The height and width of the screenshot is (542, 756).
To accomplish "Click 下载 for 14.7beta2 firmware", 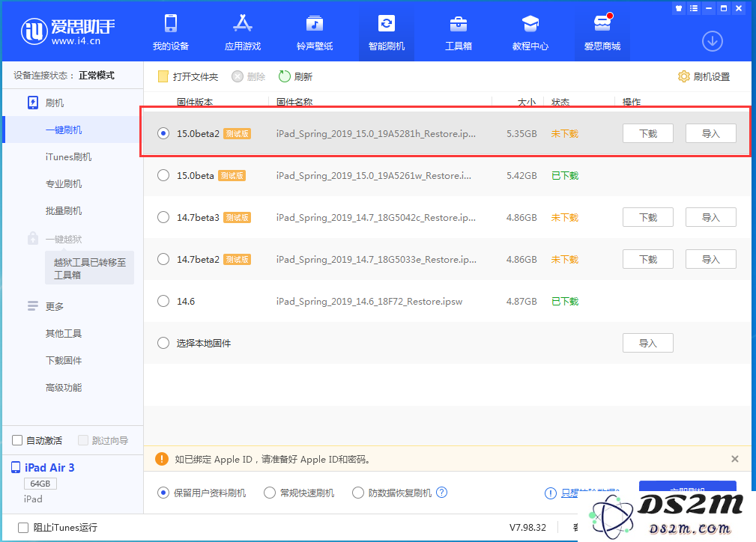I will point(648,259).
